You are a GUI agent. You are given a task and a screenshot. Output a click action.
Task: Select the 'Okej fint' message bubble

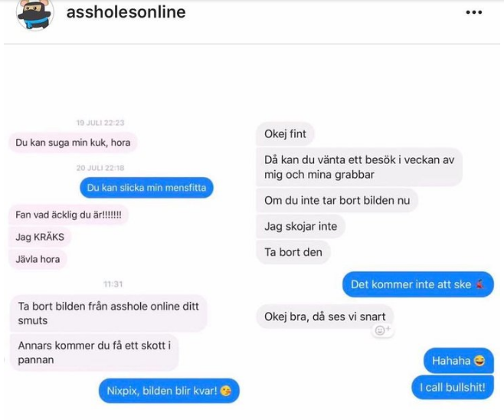tap(285, 134)
